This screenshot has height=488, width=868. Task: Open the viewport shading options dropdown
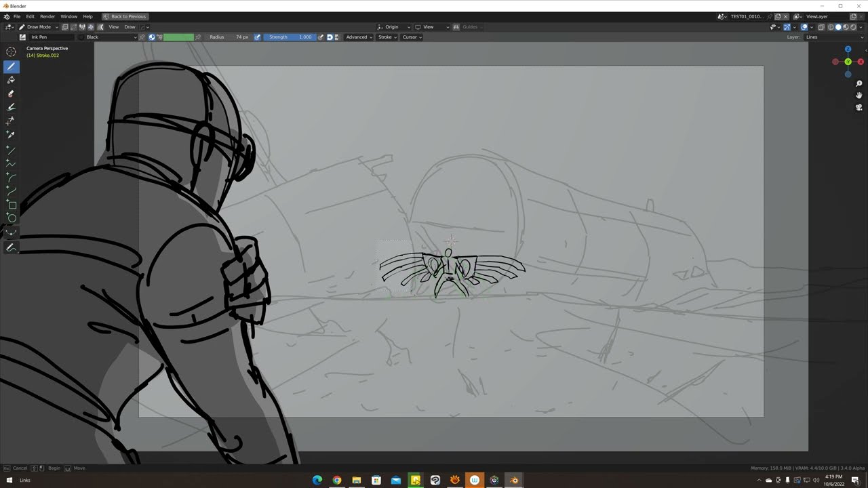(861, 27)
